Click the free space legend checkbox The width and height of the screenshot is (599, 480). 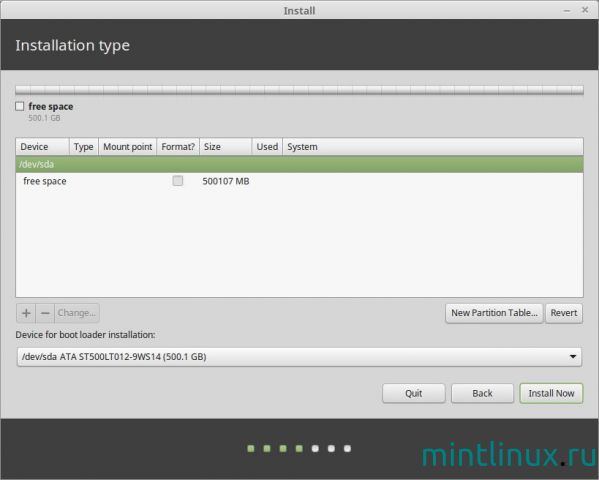click(x=19, y=106)
